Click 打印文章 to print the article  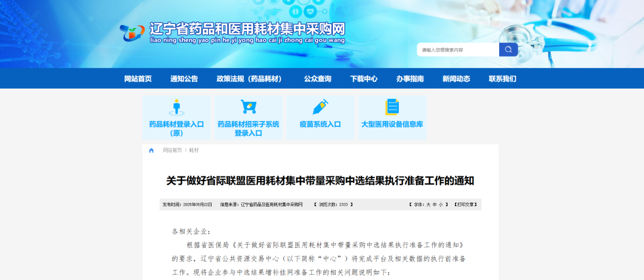(466, 204)
